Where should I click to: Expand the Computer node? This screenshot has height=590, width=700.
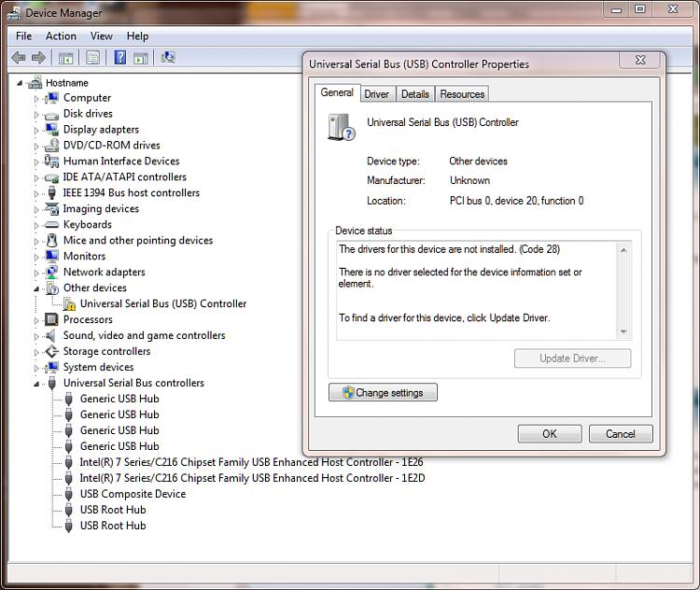[36, 98]
